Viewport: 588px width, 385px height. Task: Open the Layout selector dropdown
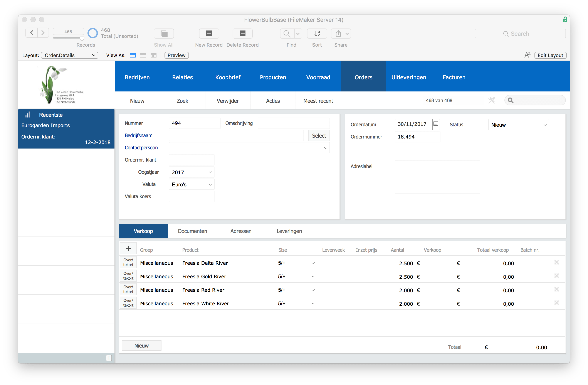pos(70,55)
